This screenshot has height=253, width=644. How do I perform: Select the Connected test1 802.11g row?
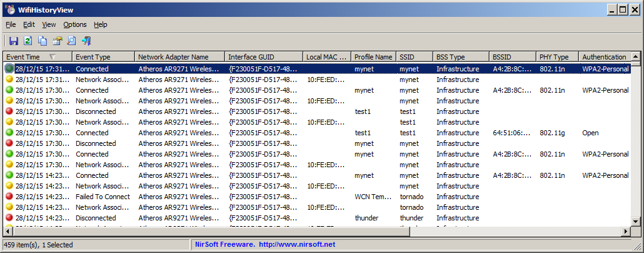(317, 133)
